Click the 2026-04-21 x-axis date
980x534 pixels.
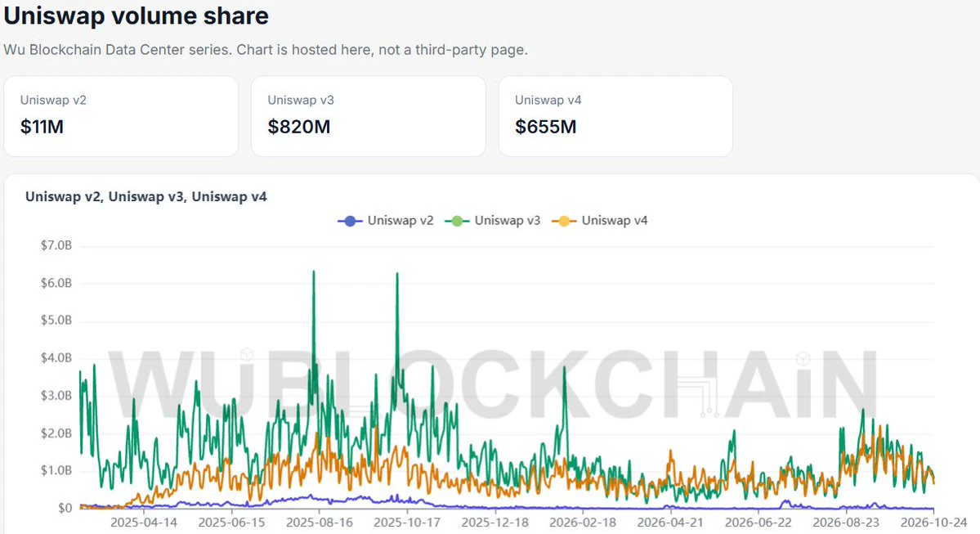click(670, 522)
